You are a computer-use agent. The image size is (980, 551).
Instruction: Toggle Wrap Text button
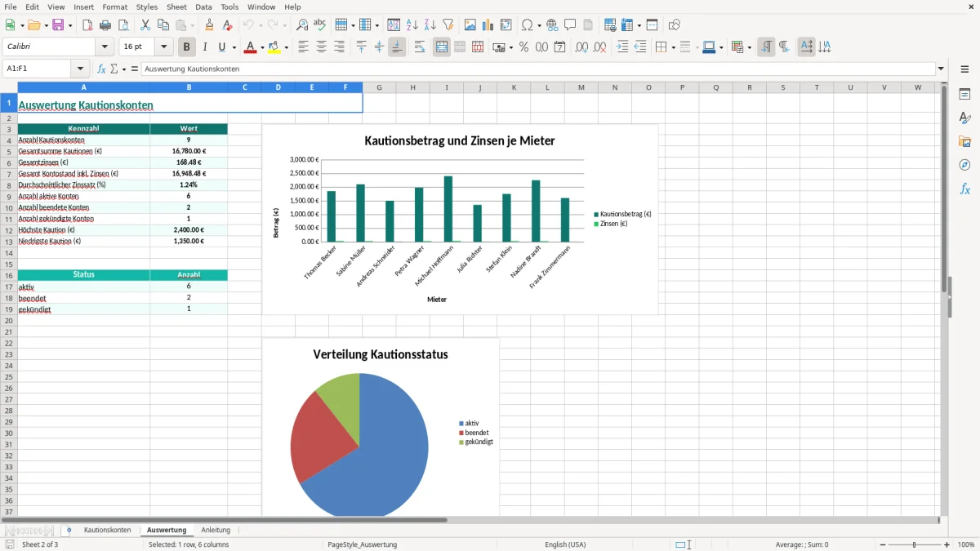tap(420, 47)
